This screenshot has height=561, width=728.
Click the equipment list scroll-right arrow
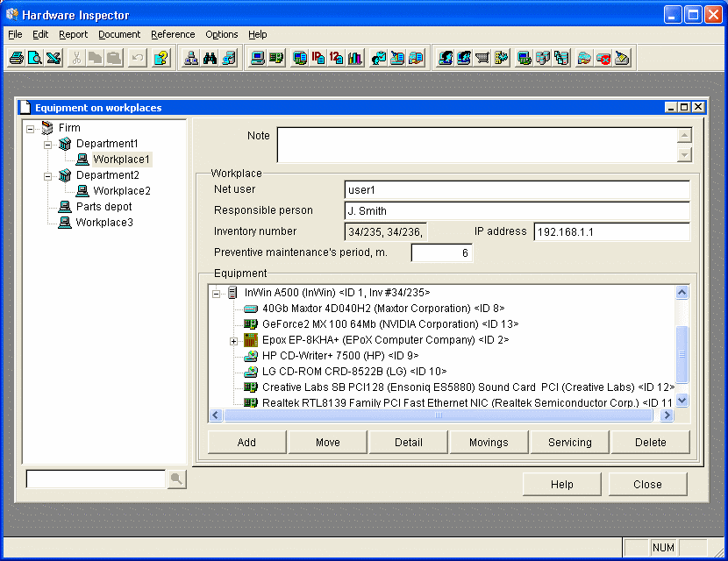[667, 415]
